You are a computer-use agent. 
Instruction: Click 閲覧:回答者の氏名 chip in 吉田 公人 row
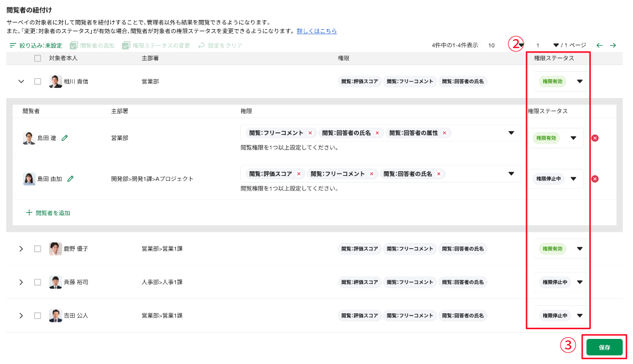[463, 316]
